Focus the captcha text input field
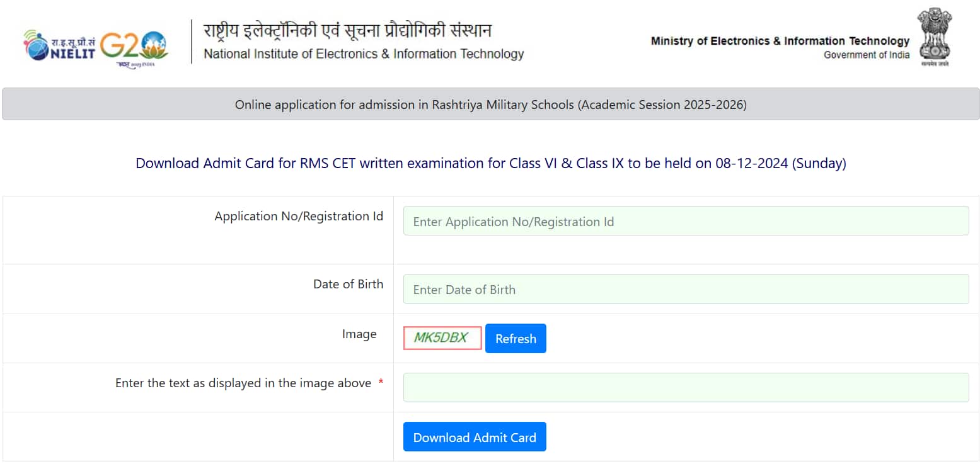Viewport: 980px width, 464px height. coord(686,387)
